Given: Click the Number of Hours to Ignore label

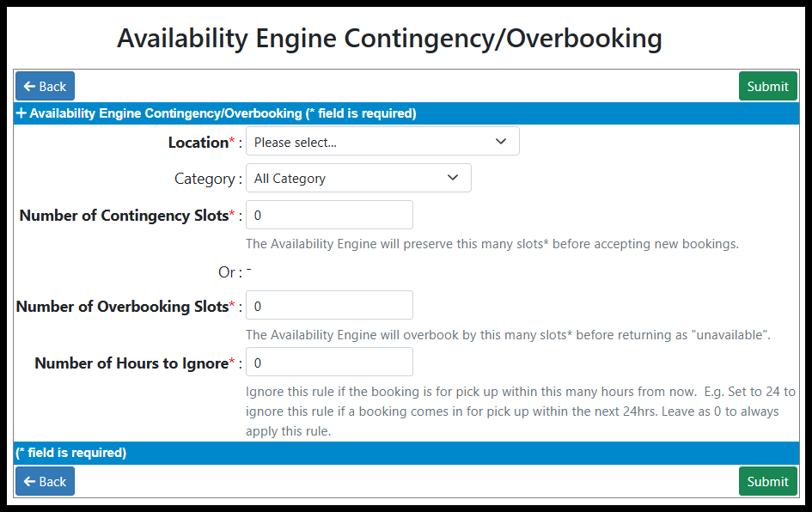Looking at the screenshot, I should 131,363.
